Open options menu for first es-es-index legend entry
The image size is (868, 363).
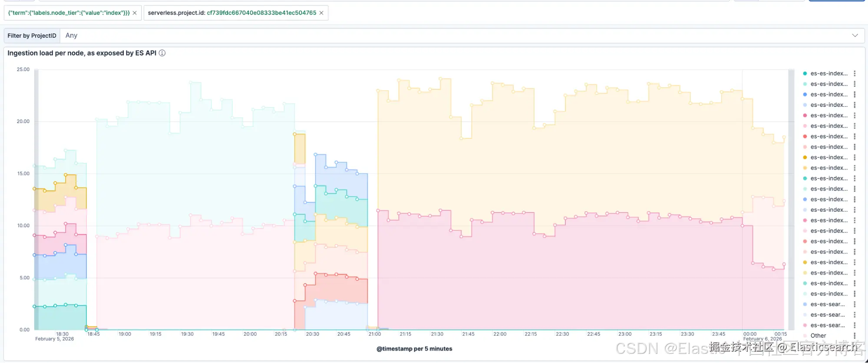(x=855, y=74)
